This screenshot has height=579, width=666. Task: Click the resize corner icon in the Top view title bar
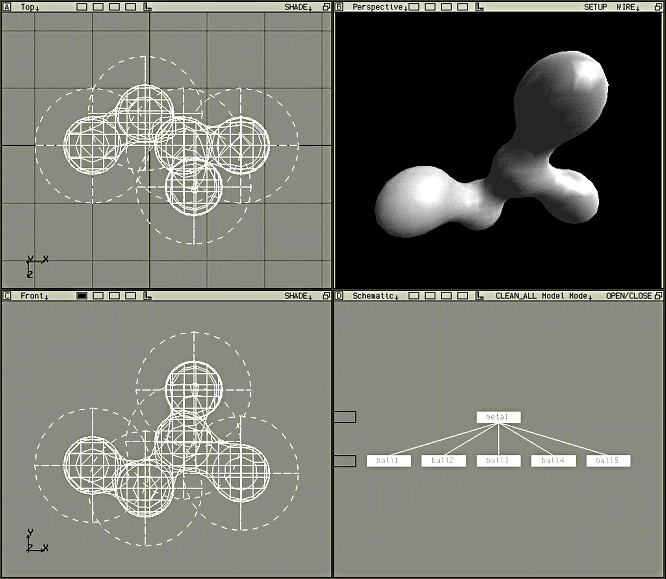click(149, 6)
